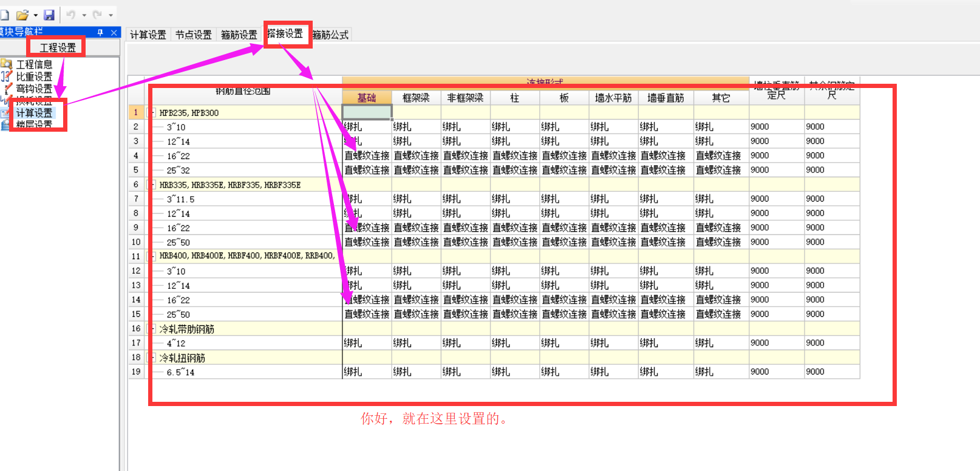Switch to 节点设置 tab
Image resolution: width=980 pixels, height=471 pixels.
click(x=194, y=35)
